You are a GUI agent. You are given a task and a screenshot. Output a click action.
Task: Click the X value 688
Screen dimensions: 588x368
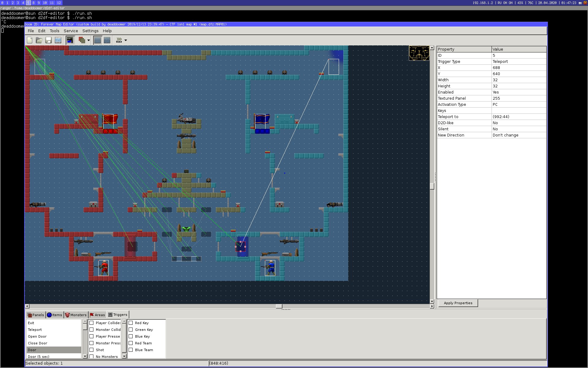pyautogui.click(x=519, y=68)
